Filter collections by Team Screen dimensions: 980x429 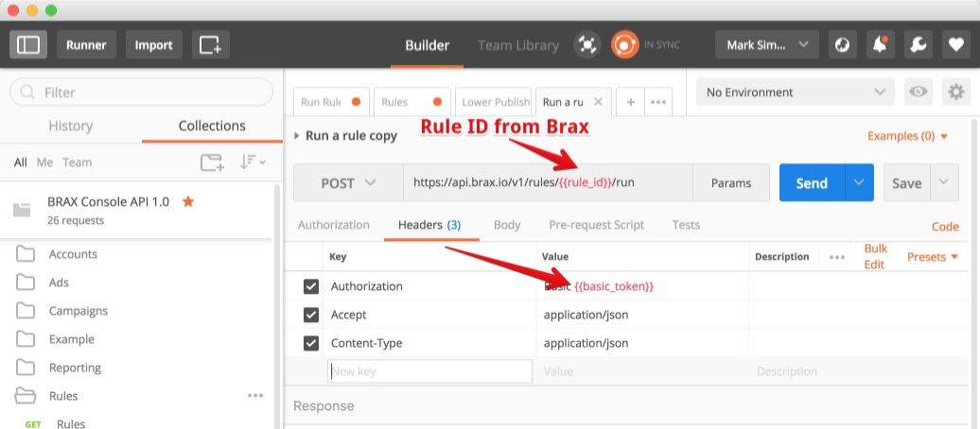click(77, 163)
